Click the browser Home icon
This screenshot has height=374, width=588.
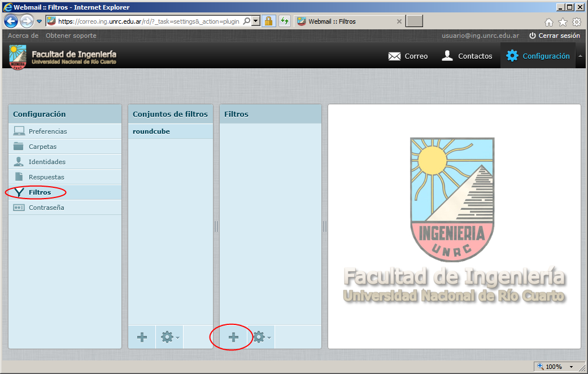pos(549,23)
